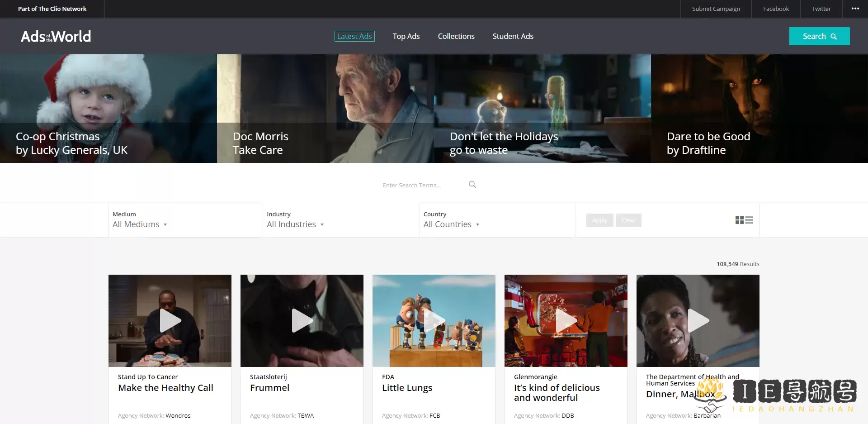Open the Co-op Christmas featured banner
The width and height of the screenshot is (868, 424).
coord(108,109)
